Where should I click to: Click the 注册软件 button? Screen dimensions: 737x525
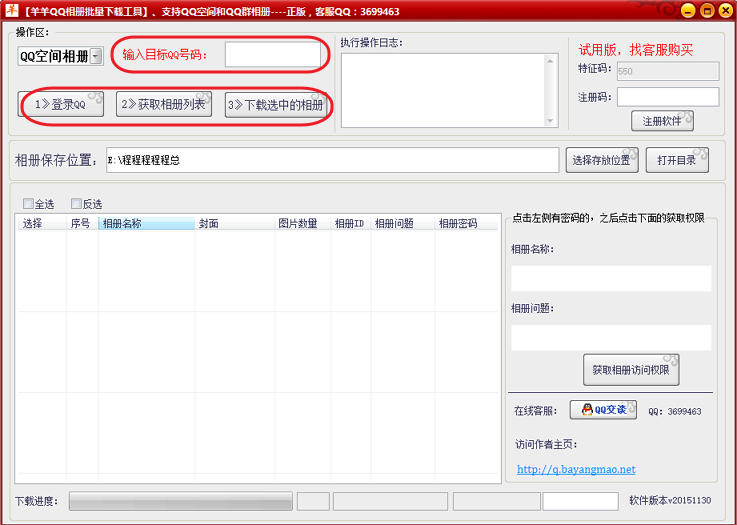pos(662,121)
